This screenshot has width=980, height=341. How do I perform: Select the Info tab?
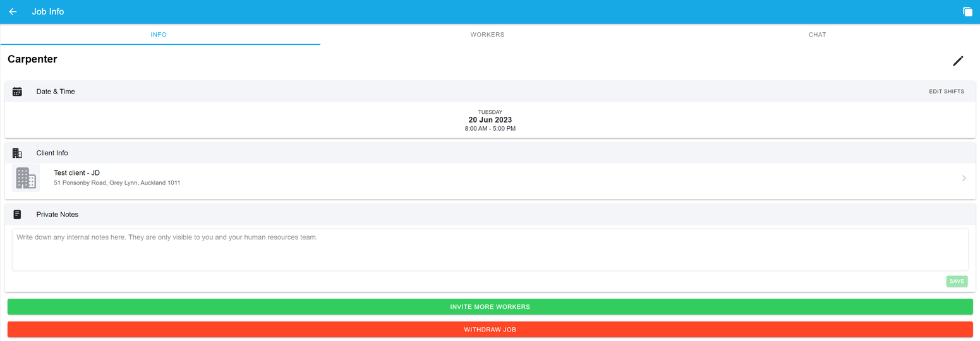(x=159, y=35)
